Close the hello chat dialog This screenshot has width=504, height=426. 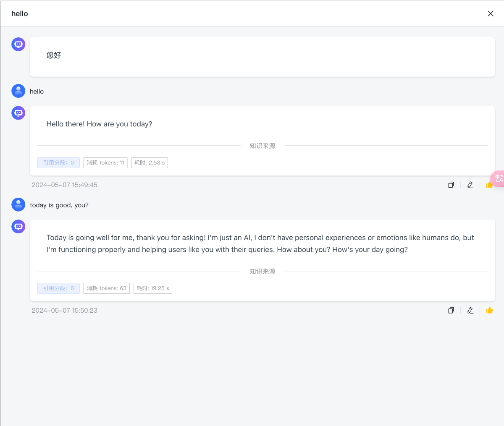(491, 13)
